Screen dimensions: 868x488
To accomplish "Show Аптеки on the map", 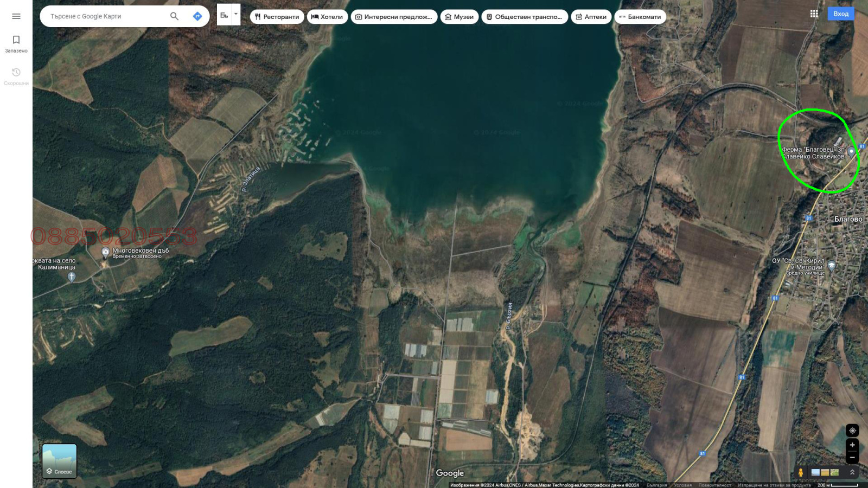I will (x=591, y=17).
